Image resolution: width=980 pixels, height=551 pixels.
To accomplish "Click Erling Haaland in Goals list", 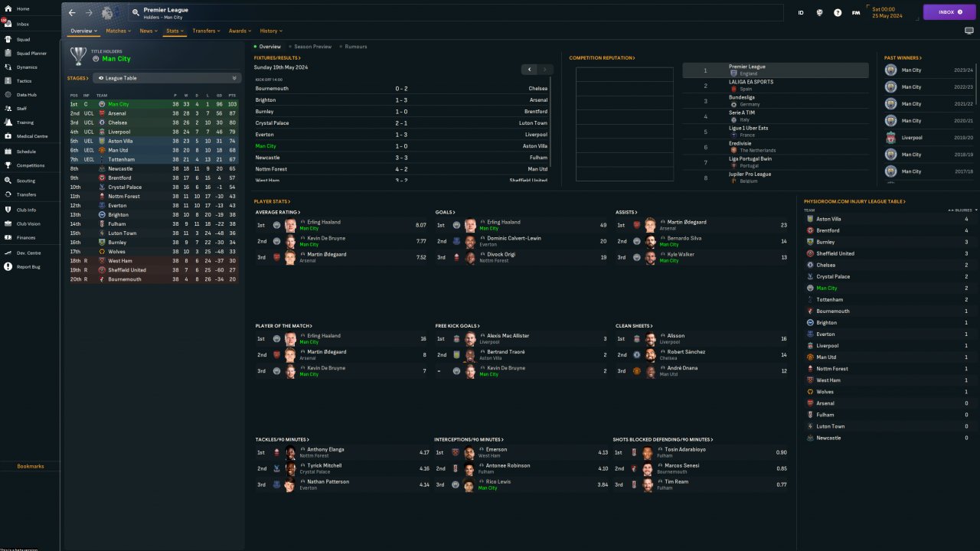I will point(504,223).
